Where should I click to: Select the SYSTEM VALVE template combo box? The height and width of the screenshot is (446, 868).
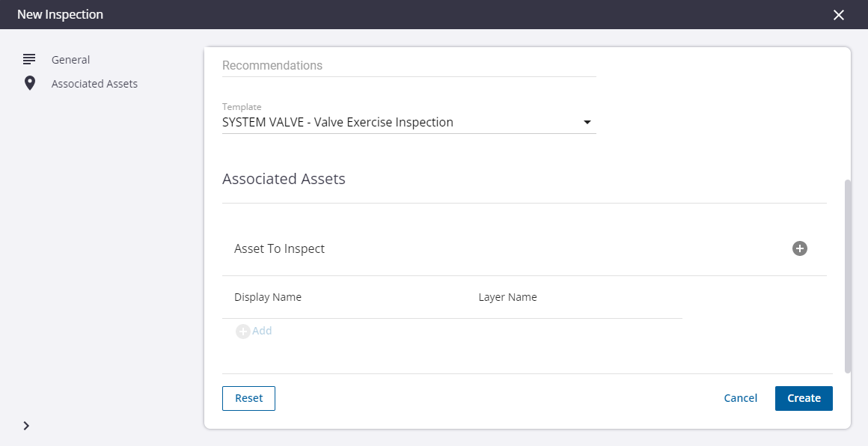click(409, 122)
